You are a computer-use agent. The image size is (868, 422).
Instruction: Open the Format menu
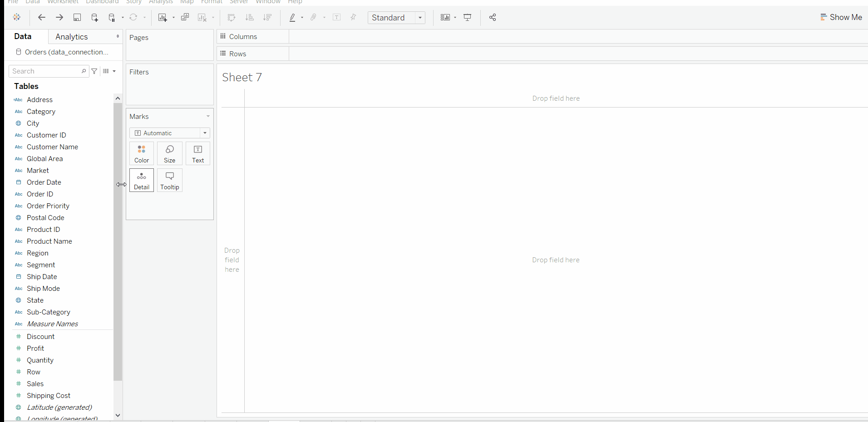click(212, 2)
